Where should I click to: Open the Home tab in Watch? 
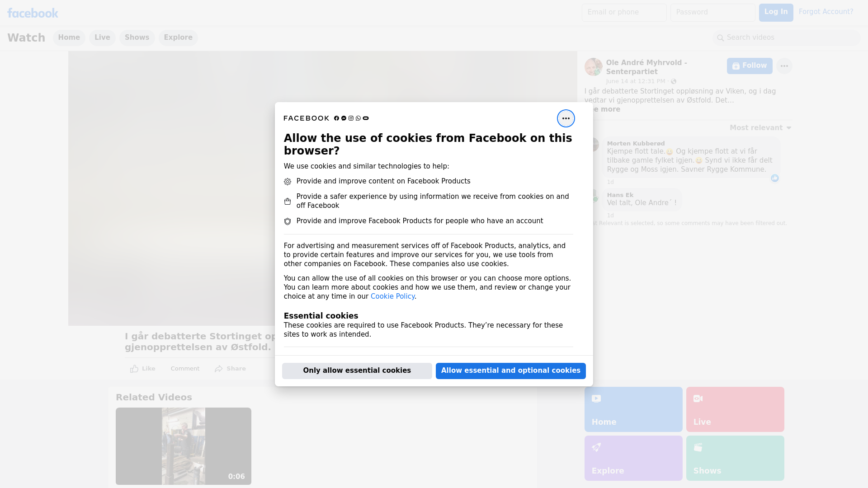click(x=69, y=38)
